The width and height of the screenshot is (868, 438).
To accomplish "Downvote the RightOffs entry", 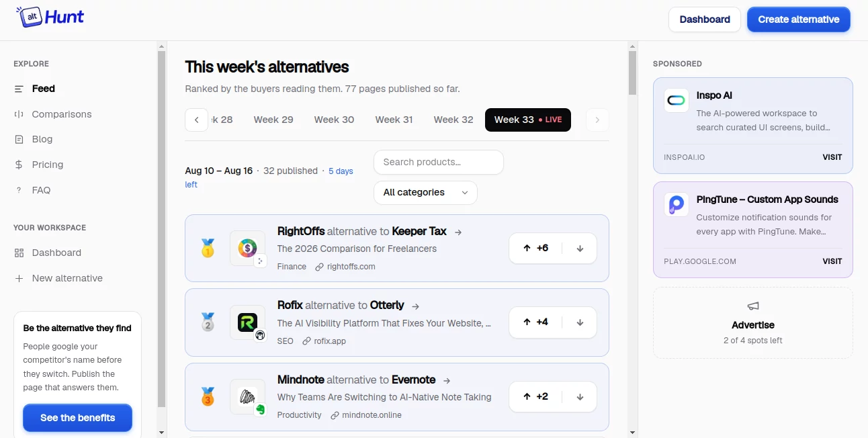I will (x=580, y=248).
